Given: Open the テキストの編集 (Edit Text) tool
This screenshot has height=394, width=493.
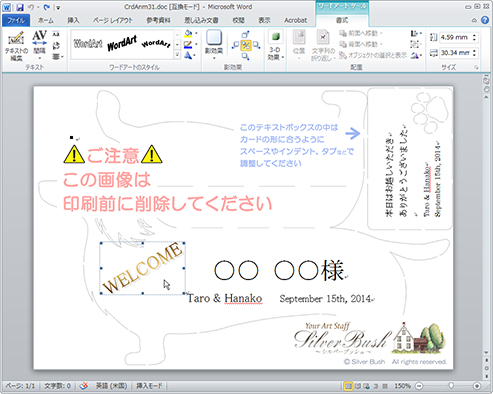Looking at the screenshot, I should 16,46.
